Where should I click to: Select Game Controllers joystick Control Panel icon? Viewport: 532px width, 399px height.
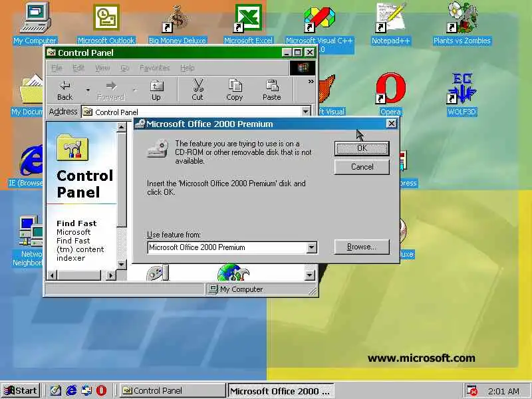pos(158,273)
